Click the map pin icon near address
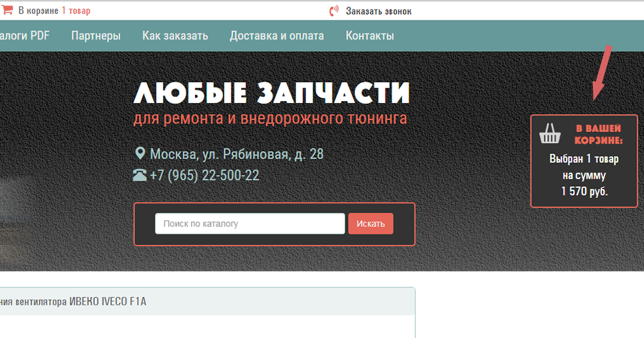 pos(140,154)
